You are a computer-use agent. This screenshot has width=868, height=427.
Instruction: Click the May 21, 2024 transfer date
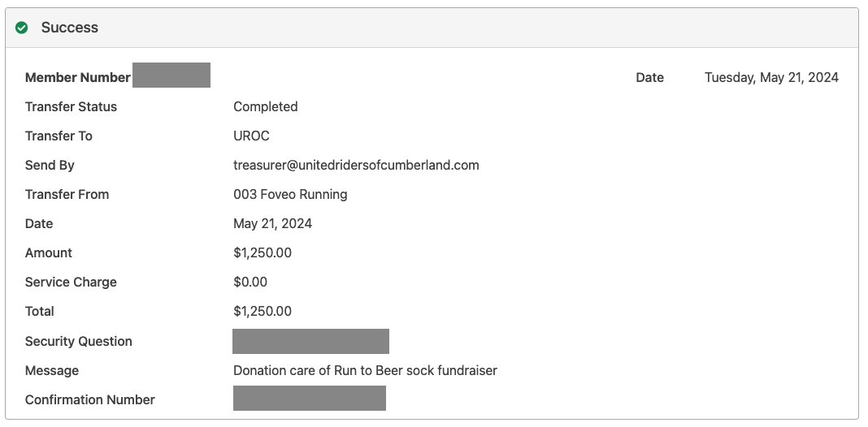273,224
